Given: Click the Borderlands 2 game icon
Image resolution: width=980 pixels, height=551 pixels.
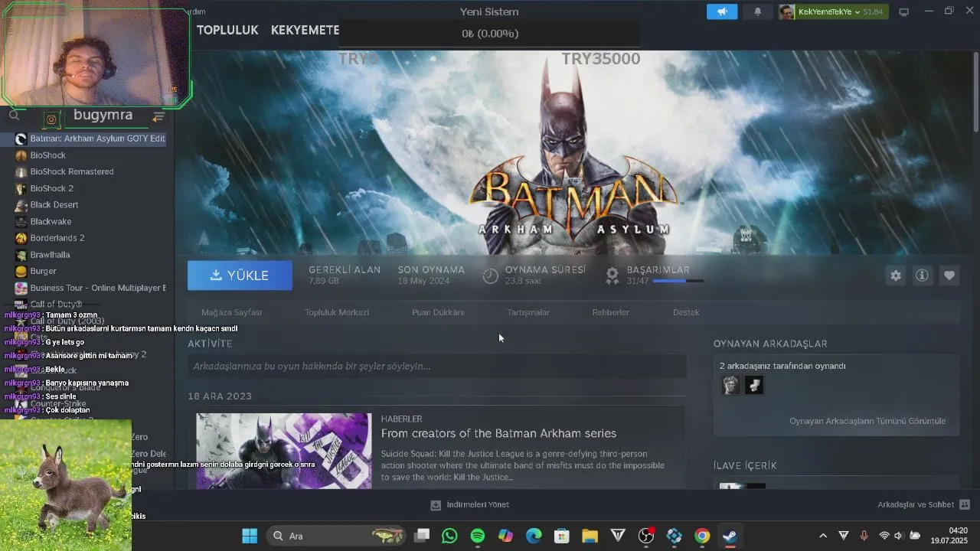Looking at the screenshot, I should (x=21, y=238).
